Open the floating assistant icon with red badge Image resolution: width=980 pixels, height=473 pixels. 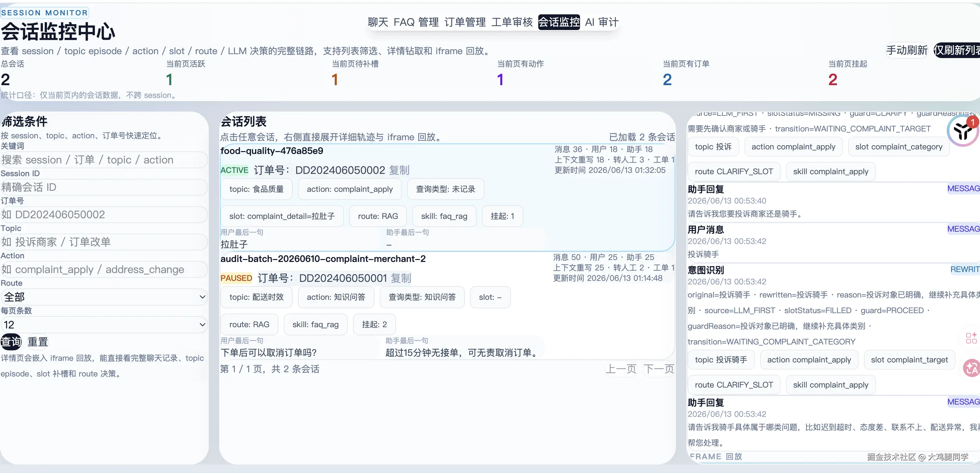(x=963, y=130)
